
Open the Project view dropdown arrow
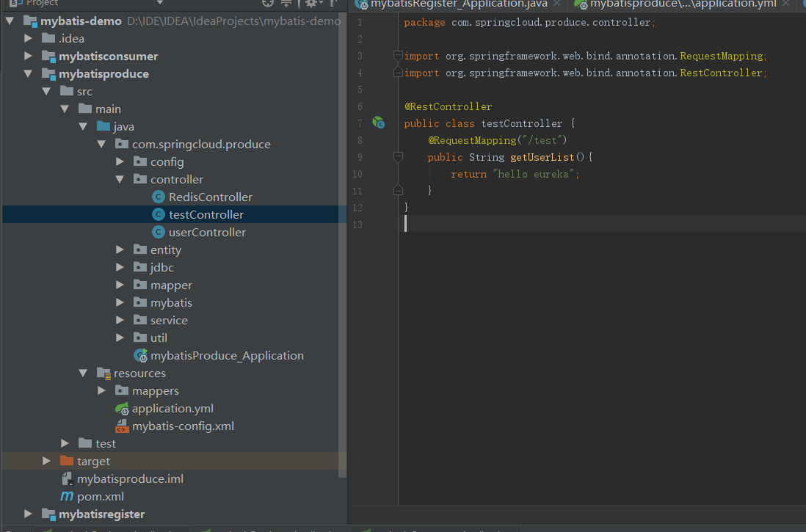pos(160,3)
